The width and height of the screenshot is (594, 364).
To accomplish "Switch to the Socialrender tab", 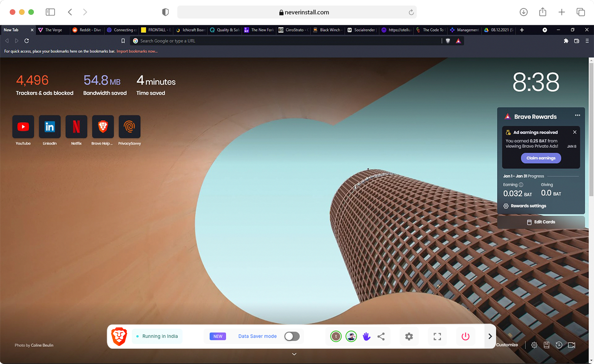I will 362,30.
